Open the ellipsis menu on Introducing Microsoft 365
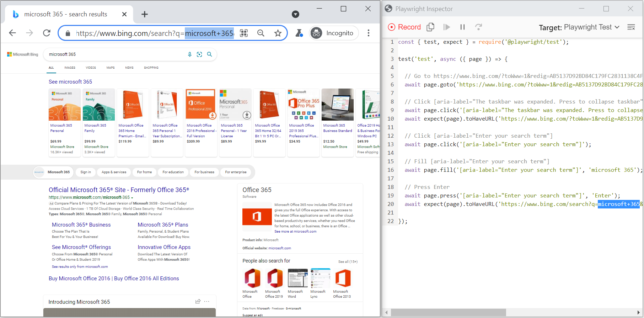Image resolution: width=644 pixels, height=318 pixels. [x=207, y=301]
